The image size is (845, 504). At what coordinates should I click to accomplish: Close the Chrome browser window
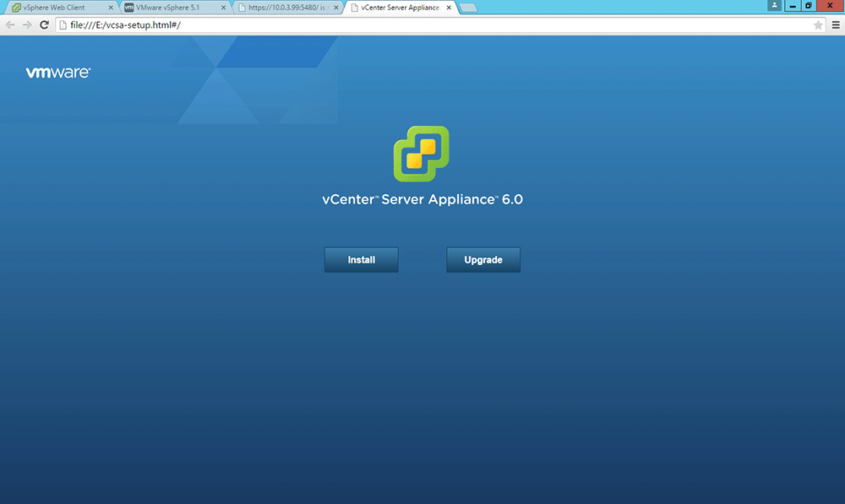(830, 5)
